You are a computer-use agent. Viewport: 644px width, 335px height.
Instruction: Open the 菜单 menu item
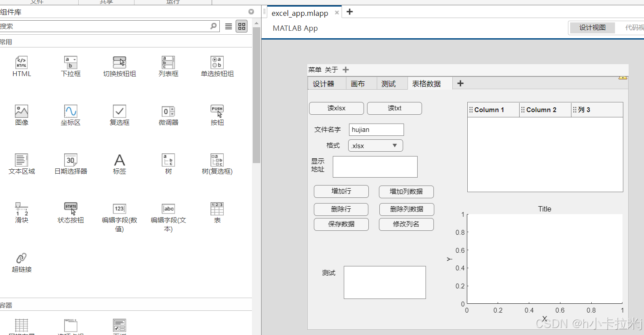coord(314,69)
